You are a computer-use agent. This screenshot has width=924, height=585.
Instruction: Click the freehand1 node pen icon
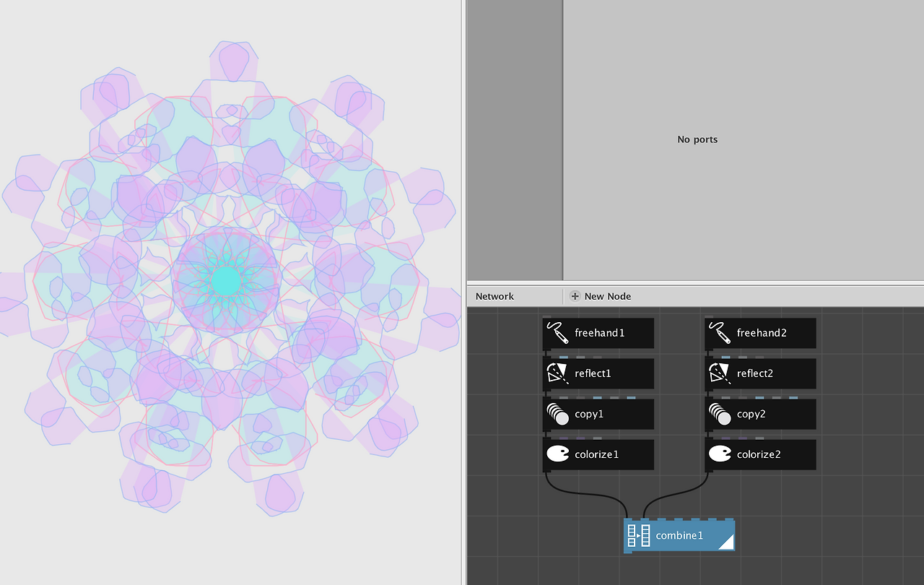point(557,333)
